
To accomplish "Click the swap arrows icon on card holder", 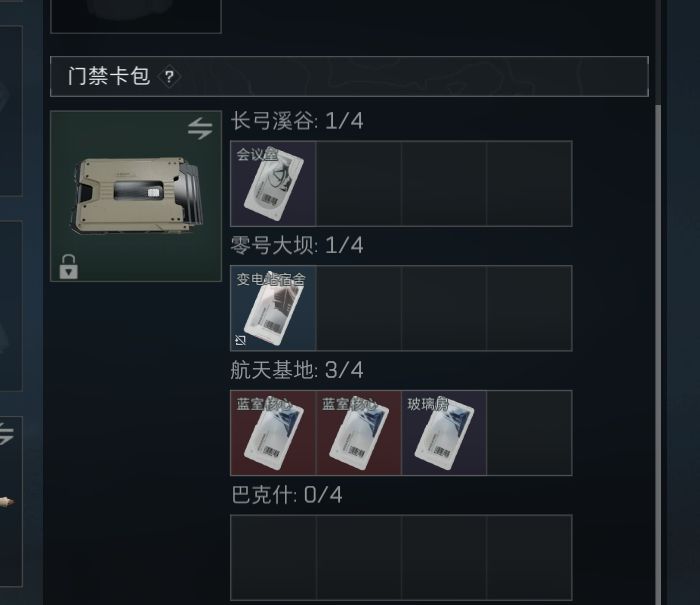I will pyautogui.click(x=200, y=128).
